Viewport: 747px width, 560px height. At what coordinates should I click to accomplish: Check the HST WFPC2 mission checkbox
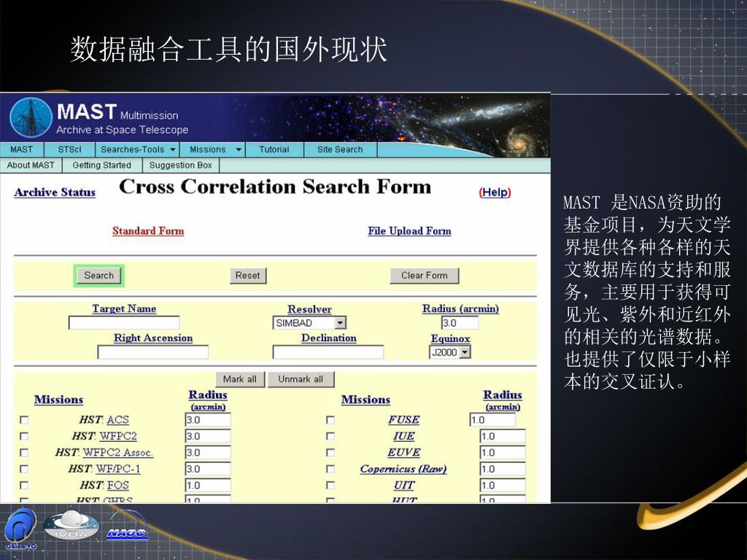coord(24,436)
